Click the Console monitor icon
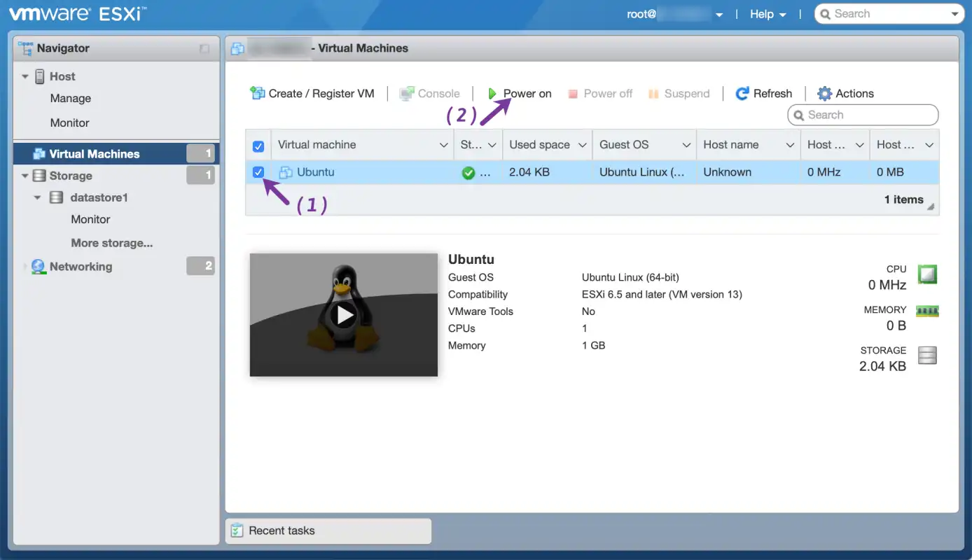972x560 pixels. [407, 94]
